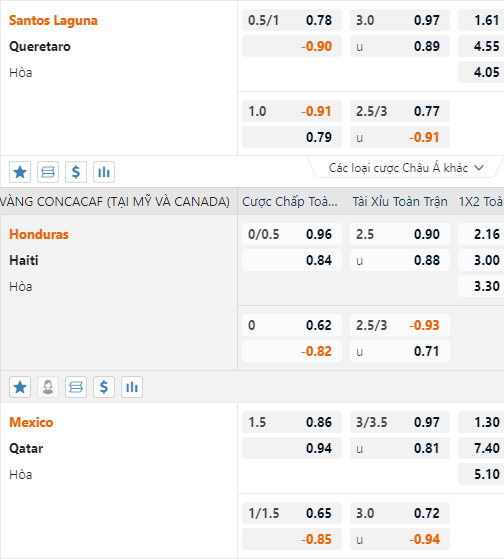Viewport: 504px width, 559px height.
Task: Expand 'Các loại cược Châu Á khác' dropdown
Action: 406,168
